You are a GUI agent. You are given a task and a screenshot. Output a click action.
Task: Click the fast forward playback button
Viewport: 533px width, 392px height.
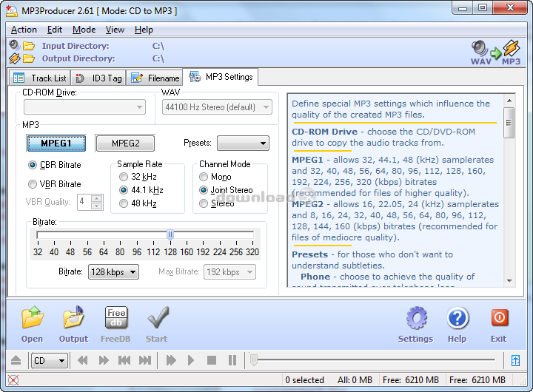click(x=104, y=360)
